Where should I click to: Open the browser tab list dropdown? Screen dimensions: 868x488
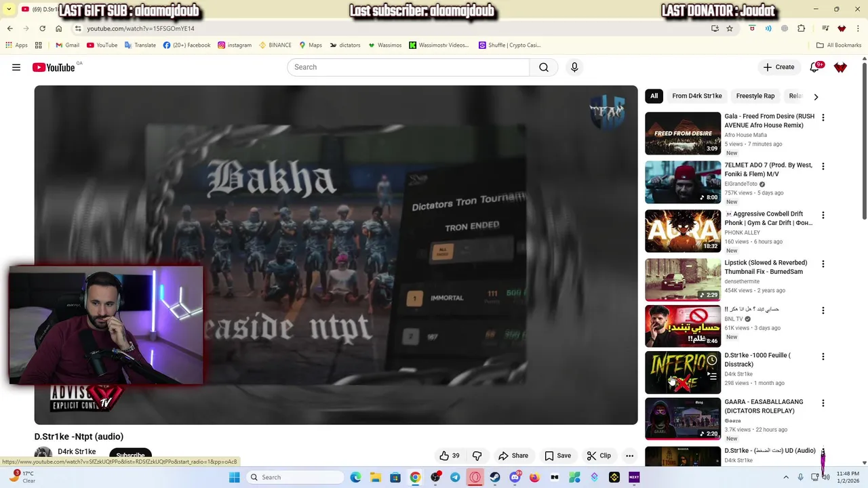point(9,9)
